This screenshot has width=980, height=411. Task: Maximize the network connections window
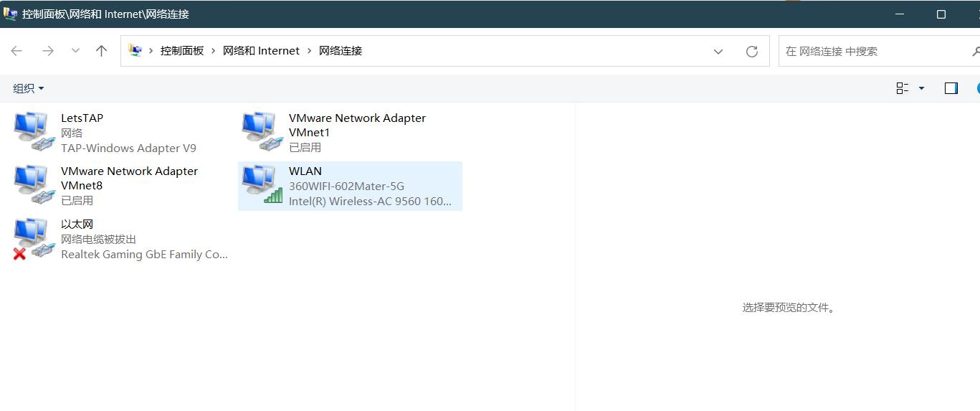tap(941, 14)
